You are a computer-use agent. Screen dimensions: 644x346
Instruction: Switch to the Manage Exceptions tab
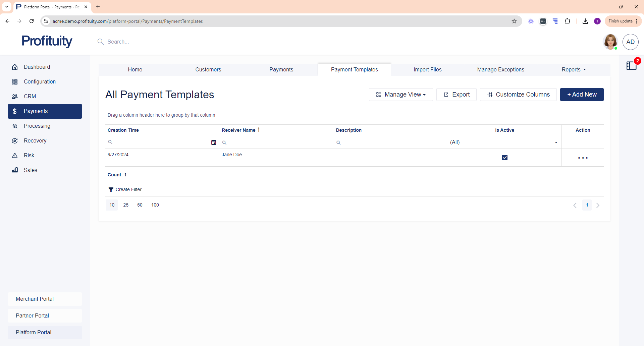pyautogui.click(x=500, y=70)
